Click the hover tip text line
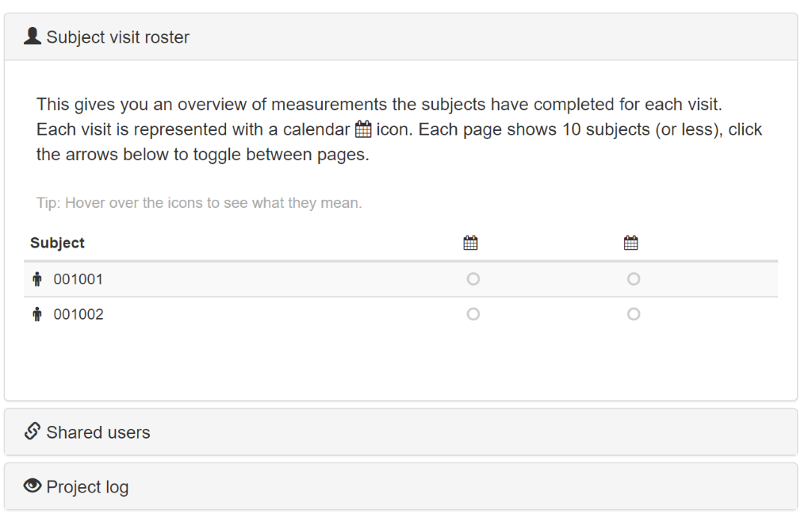 point(199,202)
